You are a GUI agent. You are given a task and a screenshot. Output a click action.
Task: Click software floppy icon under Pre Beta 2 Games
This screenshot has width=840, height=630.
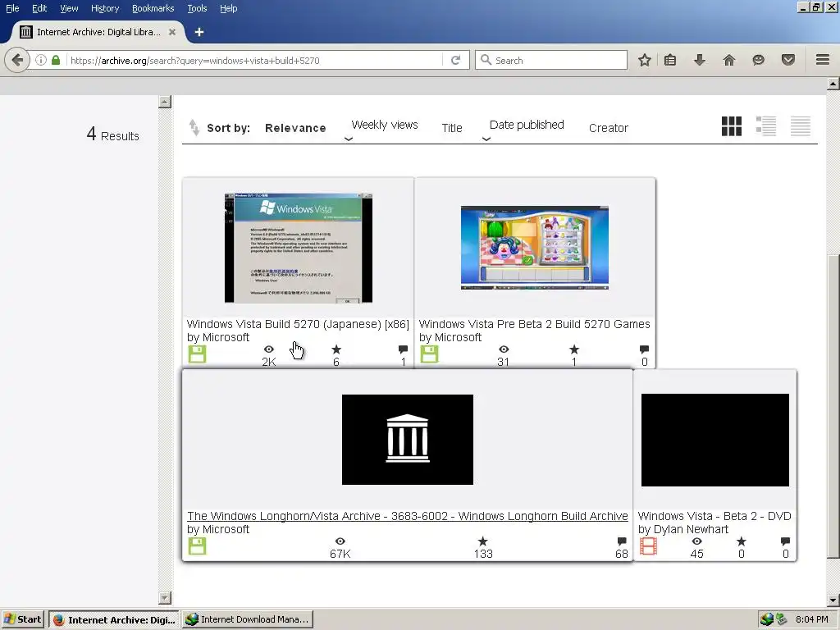429,354
